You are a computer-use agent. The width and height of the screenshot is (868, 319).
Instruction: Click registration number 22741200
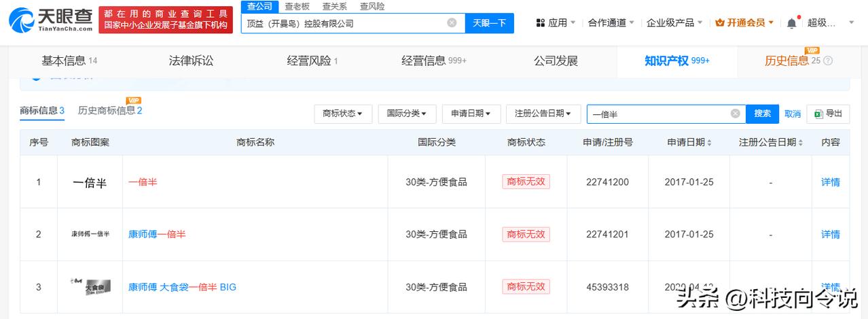pos(607,182)
